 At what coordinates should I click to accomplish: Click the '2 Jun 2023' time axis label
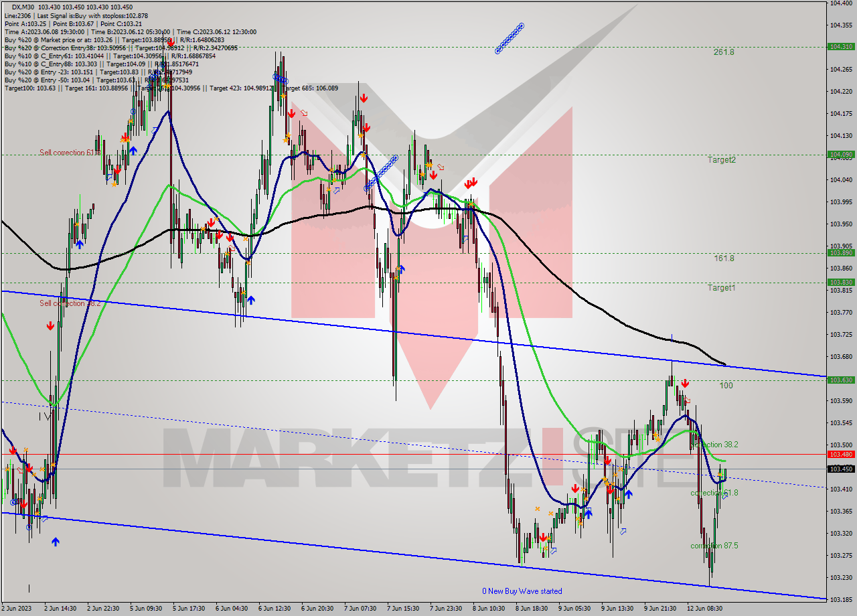[17, 609]
